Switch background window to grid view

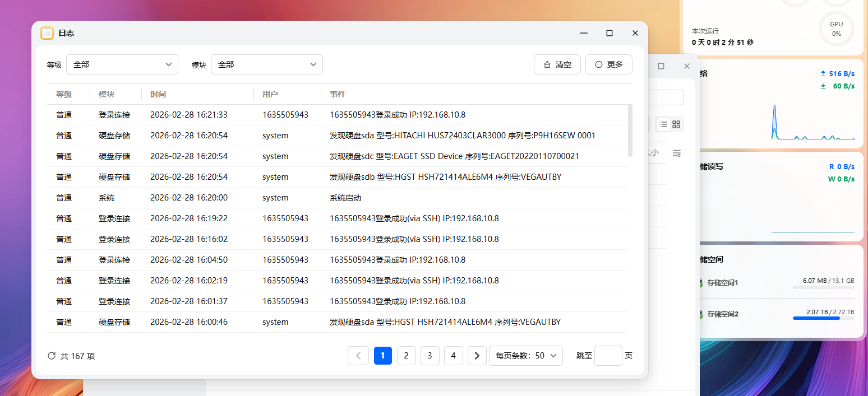click(x=676, y=124)
